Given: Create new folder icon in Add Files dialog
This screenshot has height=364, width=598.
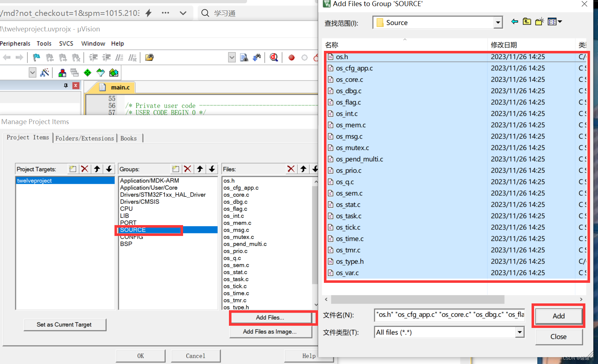Looking at the screenshot, I should tap(539, 22).
